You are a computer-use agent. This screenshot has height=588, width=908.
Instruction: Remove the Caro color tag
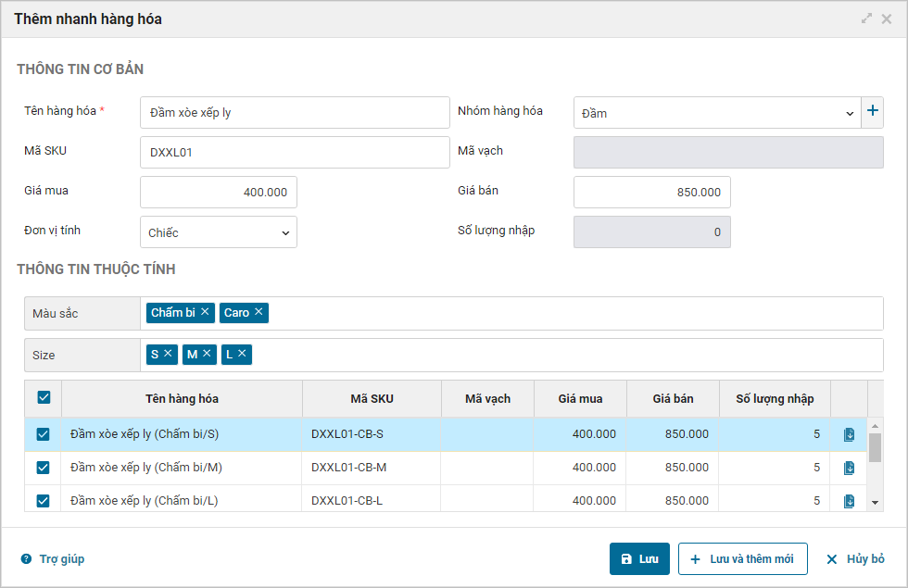click(x=259, y=312)
